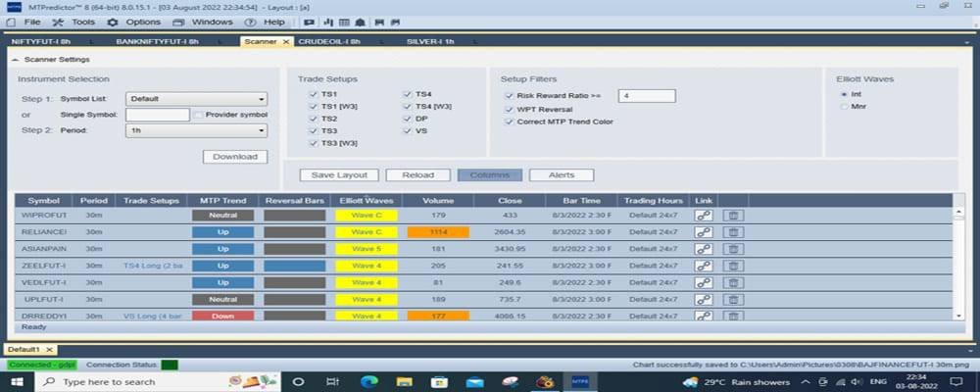
Task: Close the Scanner tab
Action: 285,42
